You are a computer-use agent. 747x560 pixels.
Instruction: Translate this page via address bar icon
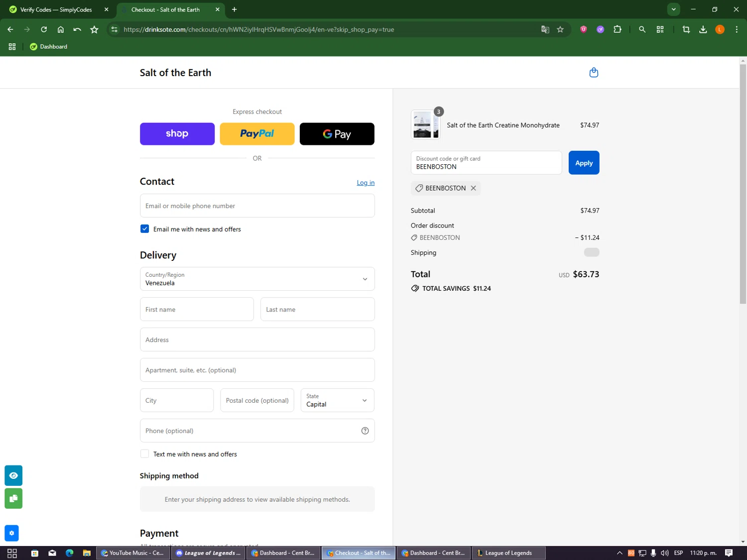[545, 29]
